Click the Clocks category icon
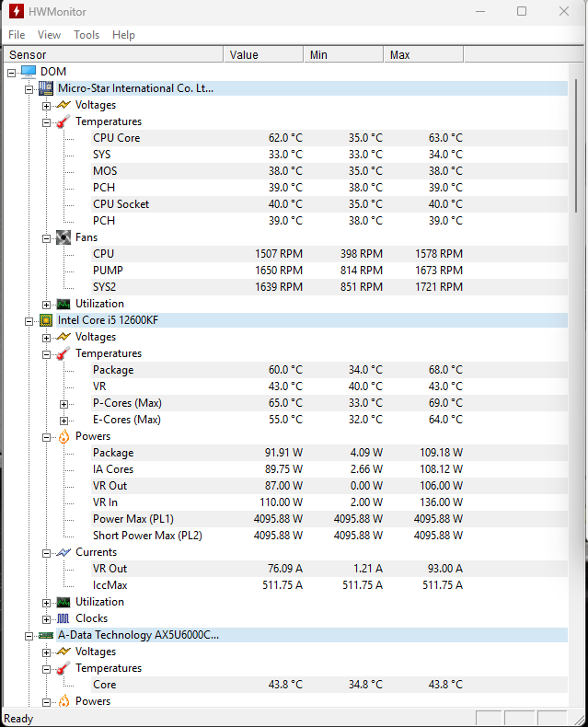Image resolution: width=588 pixels, height=727 pixels. tap(63, 618)
